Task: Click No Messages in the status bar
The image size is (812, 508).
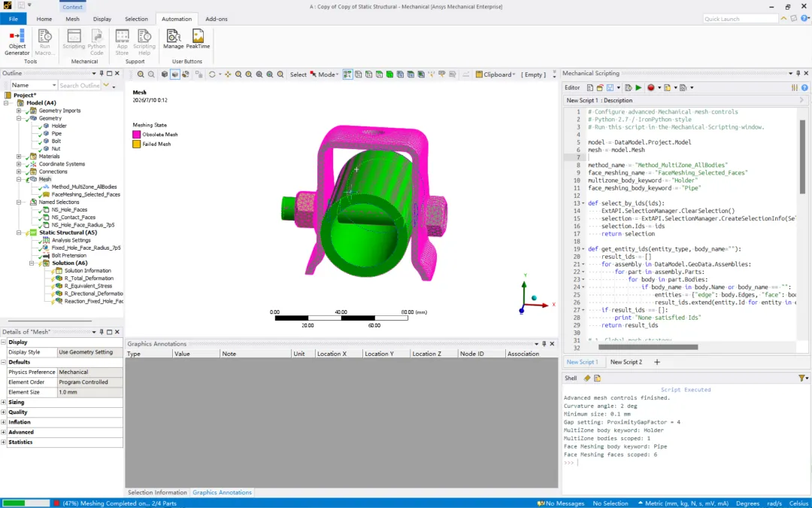Action: pyautogui.click(x=561, y=503)
